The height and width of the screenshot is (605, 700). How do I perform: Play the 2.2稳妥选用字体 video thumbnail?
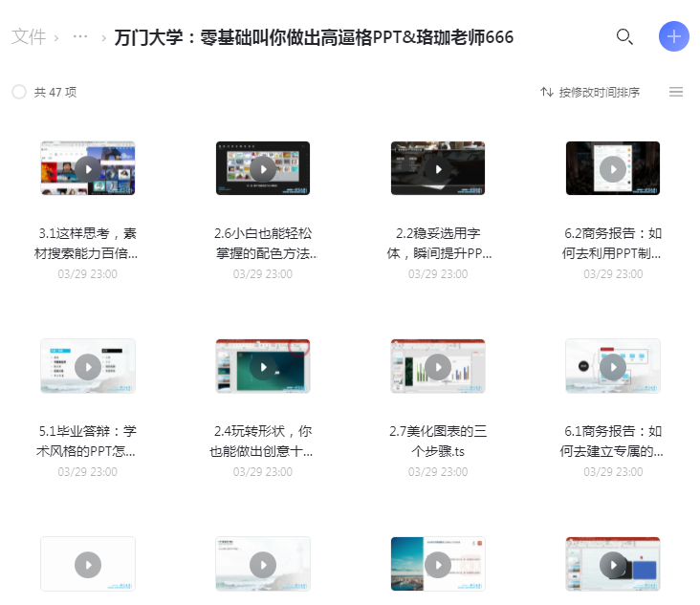tap(438, 169)
